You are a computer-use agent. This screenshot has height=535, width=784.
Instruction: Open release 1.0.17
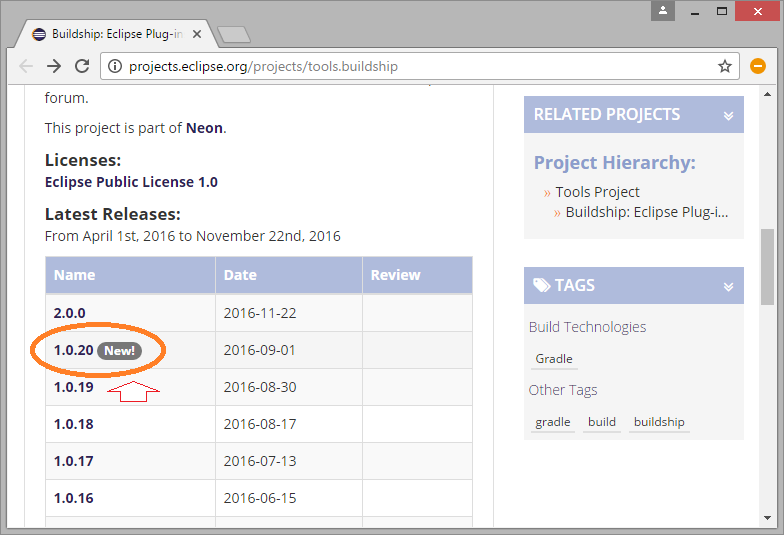click(x=74, y=461)
